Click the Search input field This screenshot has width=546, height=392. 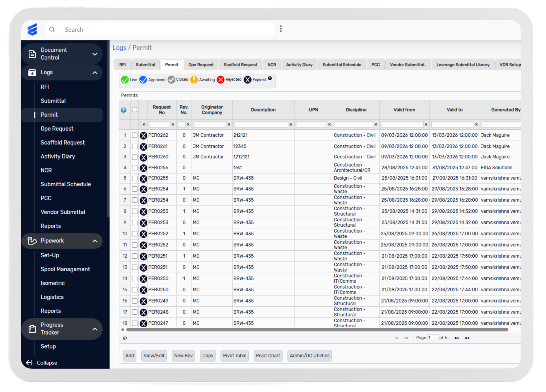coord(159,30)
